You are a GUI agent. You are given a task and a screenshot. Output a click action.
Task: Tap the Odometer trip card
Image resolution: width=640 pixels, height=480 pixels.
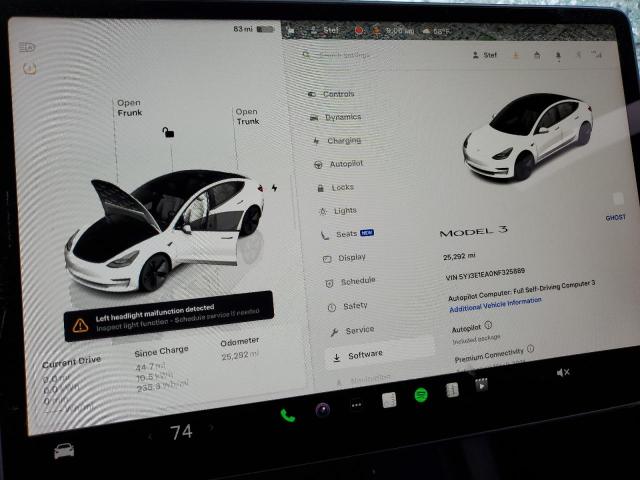pyautogui.click(x=240, y=348)
